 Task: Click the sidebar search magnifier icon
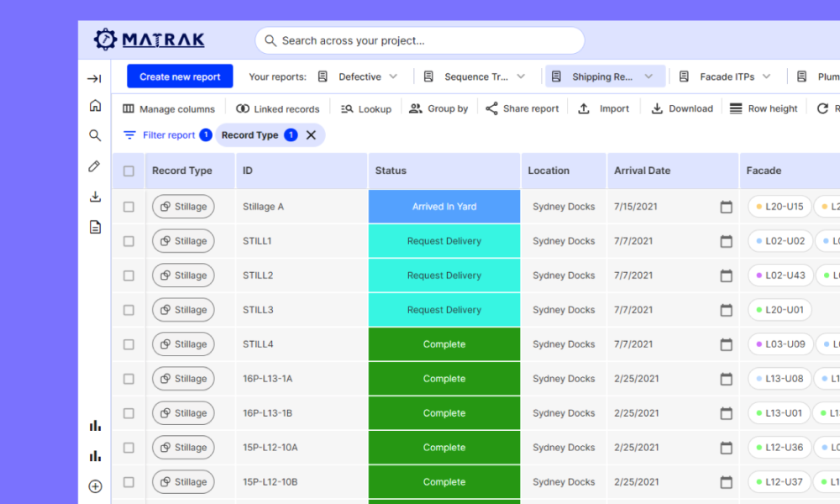(95, 135)
